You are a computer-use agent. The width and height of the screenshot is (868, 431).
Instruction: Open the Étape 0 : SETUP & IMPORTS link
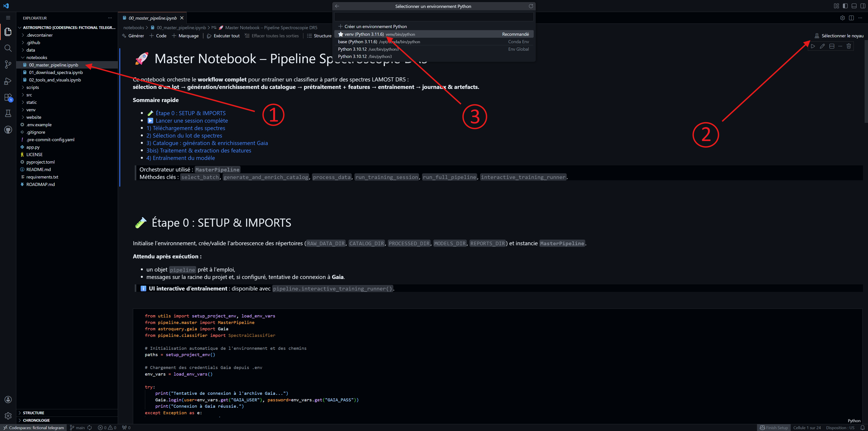point(190,113)
